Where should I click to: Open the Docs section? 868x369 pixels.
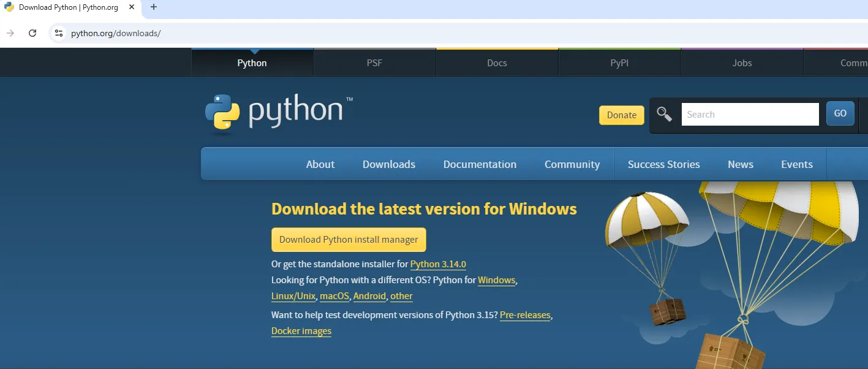click(x=497, y=63)
